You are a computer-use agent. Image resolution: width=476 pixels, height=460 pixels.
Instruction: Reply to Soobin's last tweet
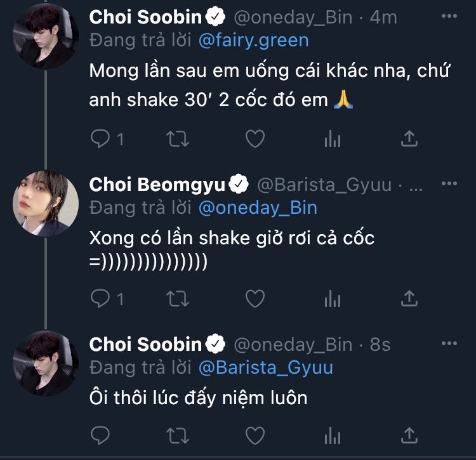click(100, 435)
